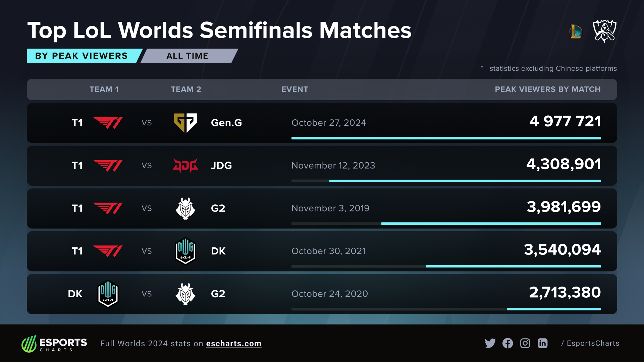Select the BY PEAK VIEWERS tab
The image size is (644, 362).
click(82, 56)
